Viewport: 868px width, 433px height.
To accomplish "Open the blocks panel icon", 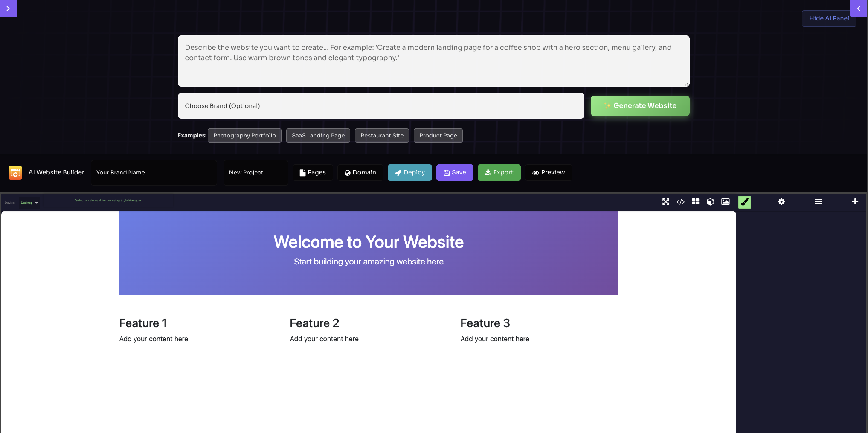I will (x=695, y=202).
